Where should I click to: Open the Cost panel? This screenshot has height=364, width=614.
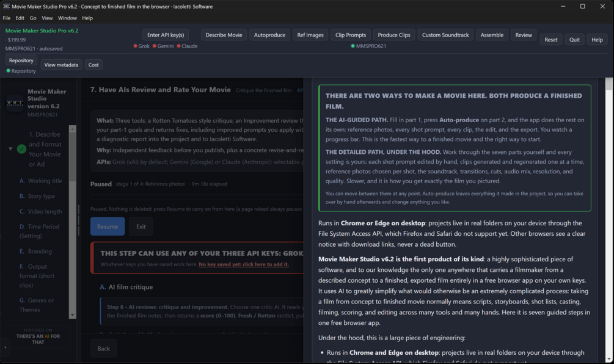tap(93, 65)
